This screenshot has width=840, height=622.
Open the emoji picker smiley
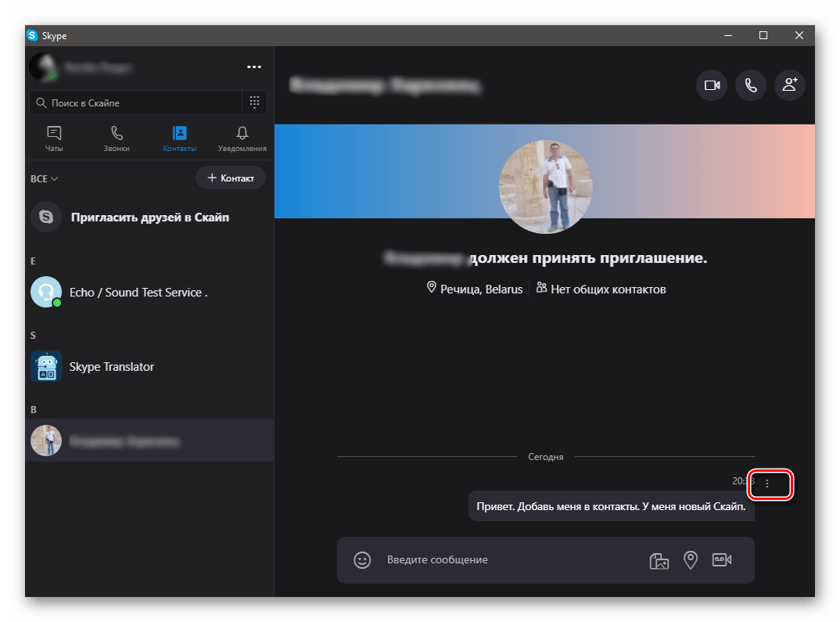[362, 560]
